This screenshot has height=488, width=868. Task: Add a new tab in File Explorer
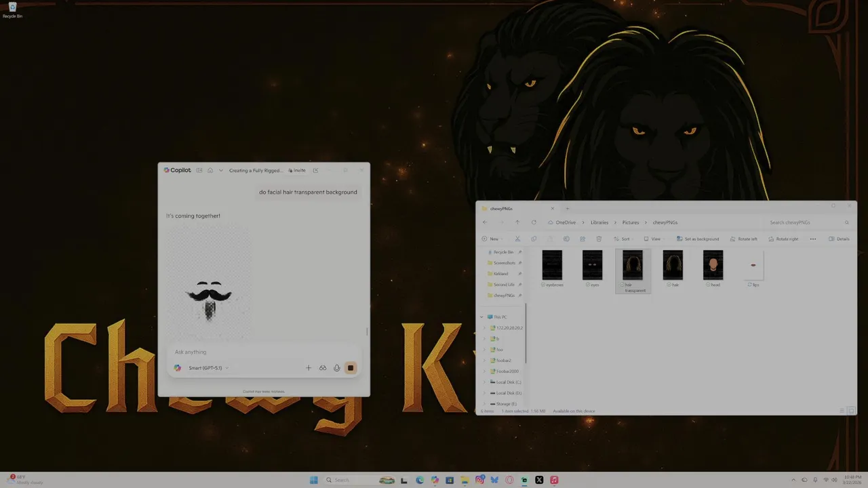[x=567, y=209]
